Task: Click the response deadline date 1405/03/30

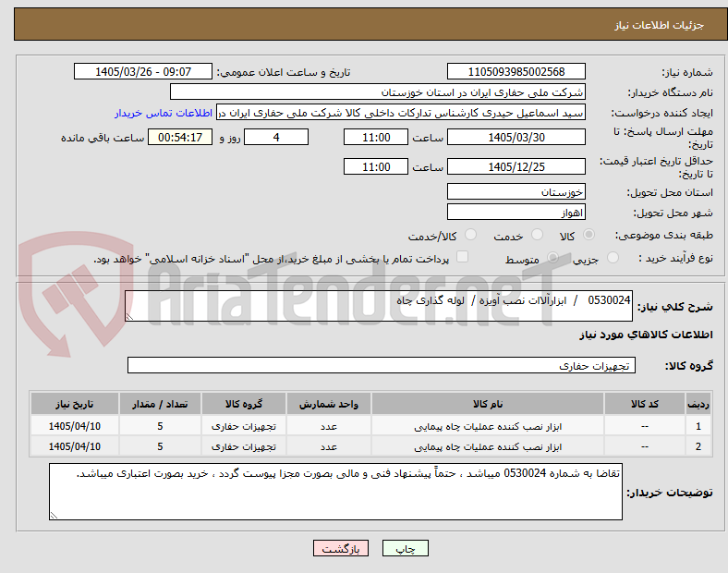Action: pos(516,137)
